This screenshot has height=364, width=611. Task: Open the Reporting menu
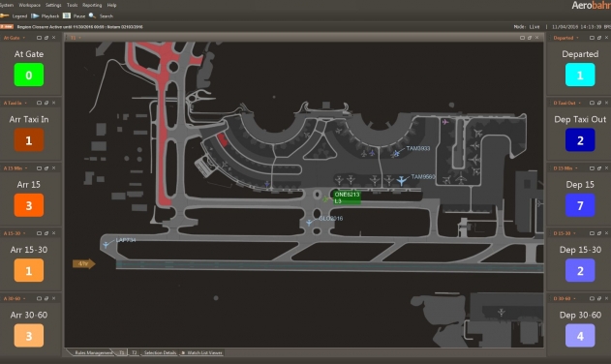[x=92, y=5]
